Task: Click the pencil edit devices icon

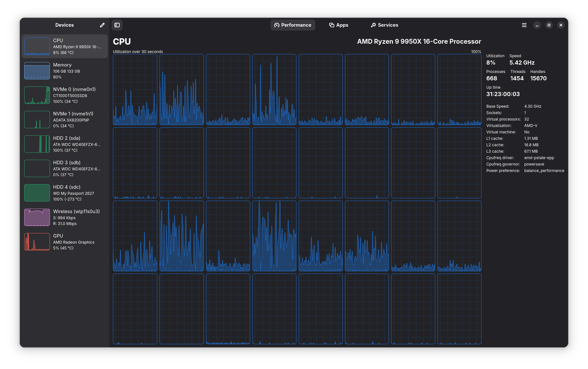Action: point(102,25)
